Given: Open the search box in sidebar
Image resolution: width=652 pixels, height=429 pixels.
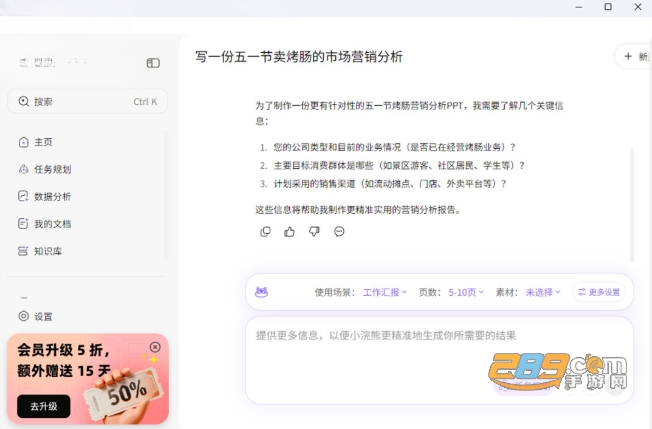Looking at the screenshot, I should click(87, 101).
